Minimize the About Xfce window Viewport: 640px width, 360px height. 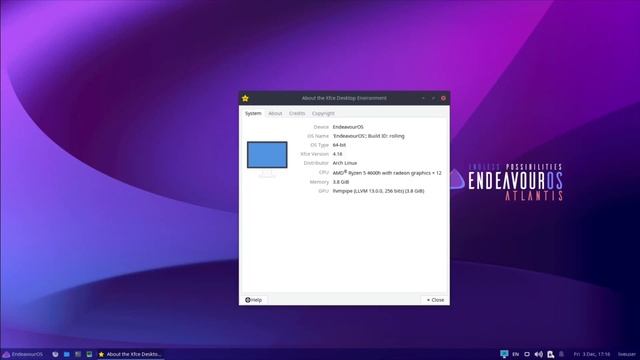click(x=423, y=98)
